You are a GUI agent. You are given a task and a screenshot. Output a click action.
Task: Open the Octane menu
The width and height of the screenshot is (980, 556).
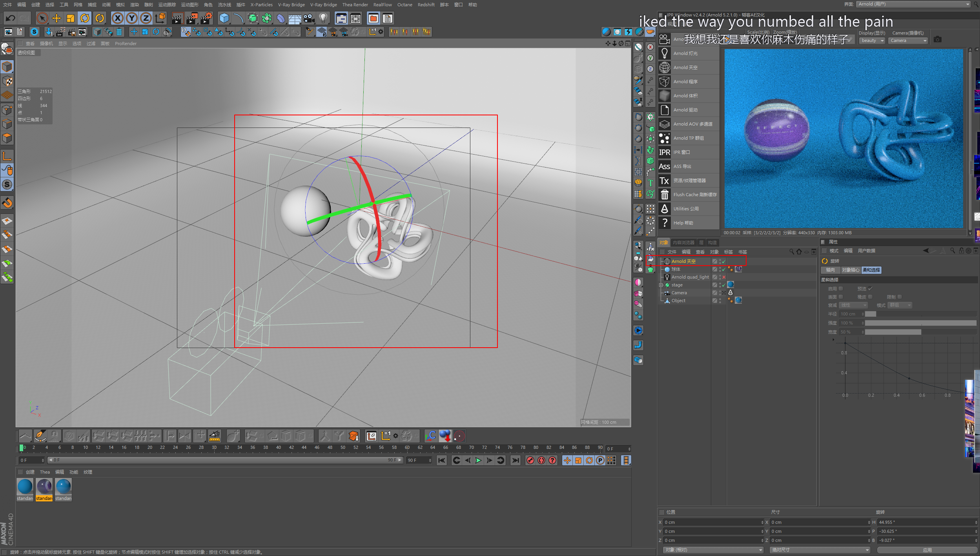404,5
